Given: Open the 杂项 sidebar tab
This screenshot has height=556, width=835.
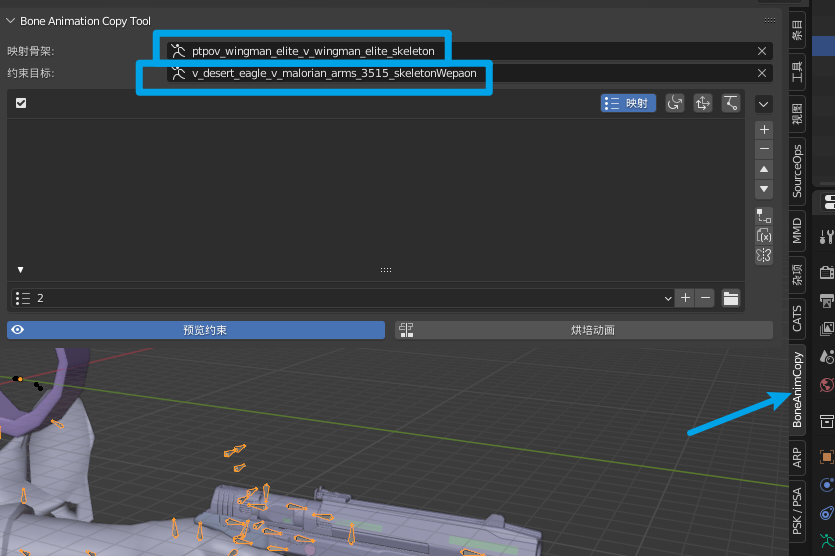Looking at the screenshot, I should coord(797,274).
